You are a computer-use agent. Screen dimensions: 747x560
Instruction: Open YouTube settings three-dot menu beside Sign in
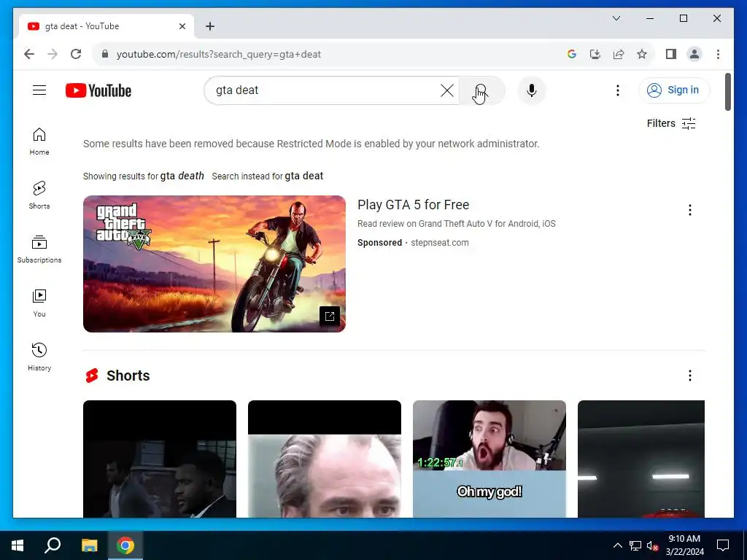617,90
